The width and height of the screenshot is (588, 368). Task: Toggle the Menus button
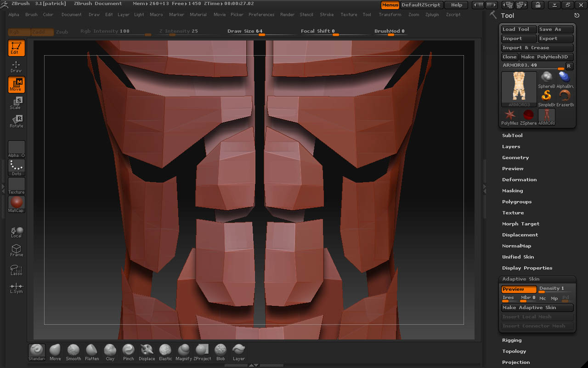(x=390, y=5)
